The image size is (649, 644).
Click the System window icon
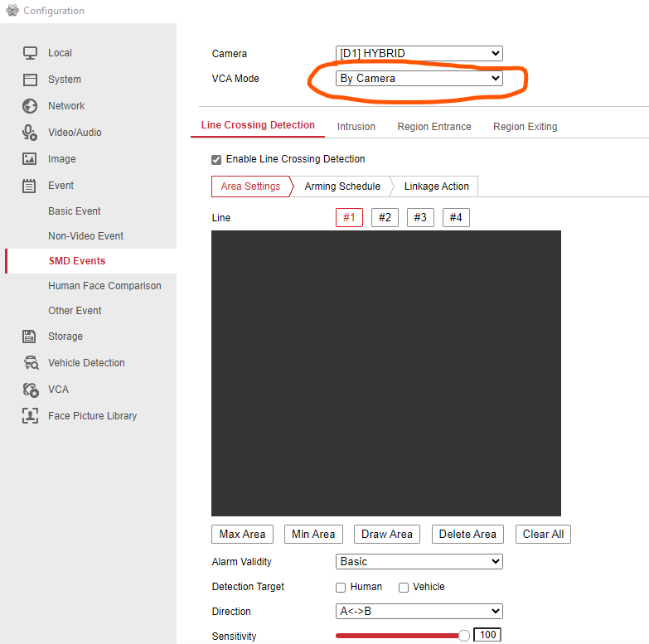click(x=30, y=80)
